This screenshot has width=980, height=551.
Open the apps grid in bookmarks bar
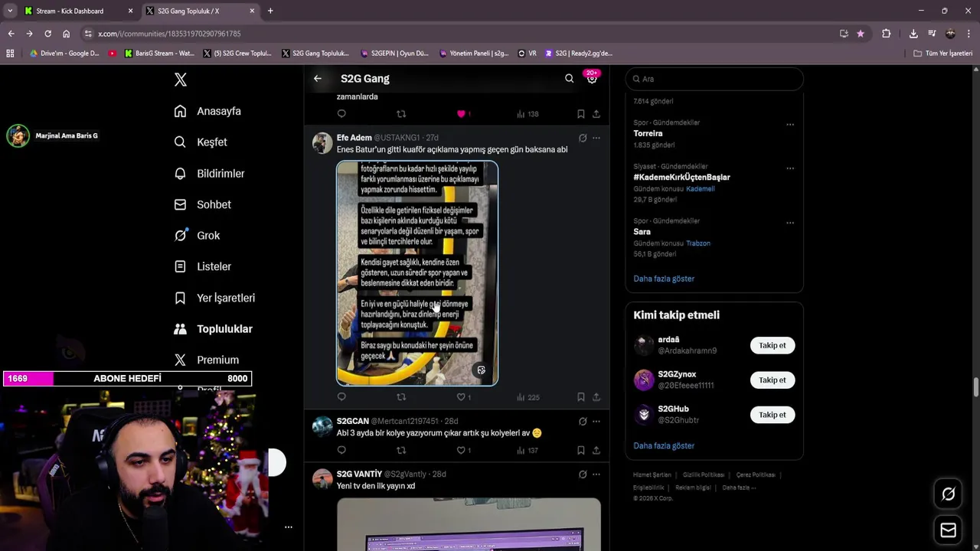point(10,54)
